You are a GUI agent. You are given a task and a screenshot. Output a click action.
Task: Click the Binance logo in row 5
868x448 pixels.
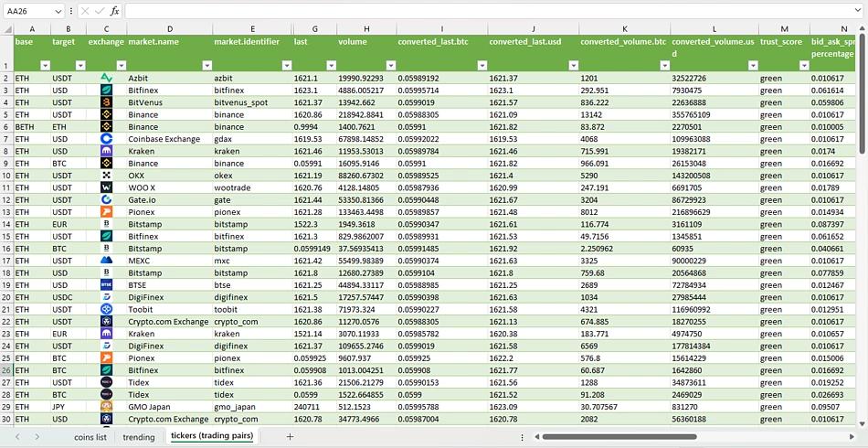click(x=106, y=114)
